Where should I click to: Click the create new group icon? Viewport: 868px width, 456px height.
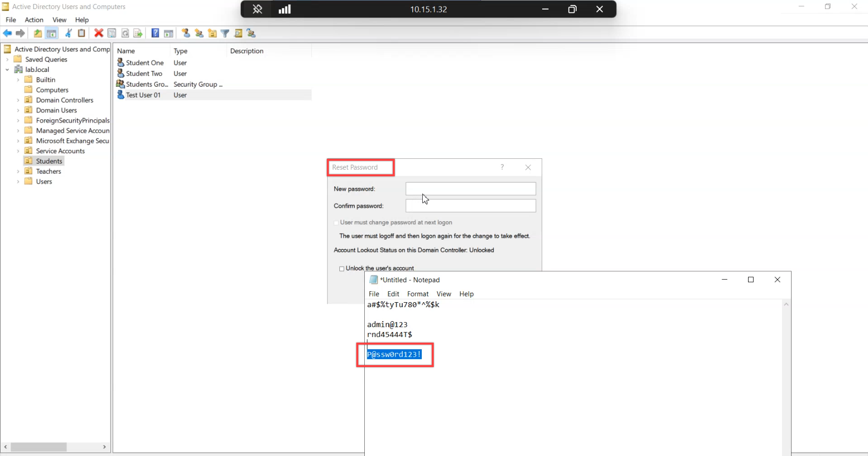(x=199, y=33)
